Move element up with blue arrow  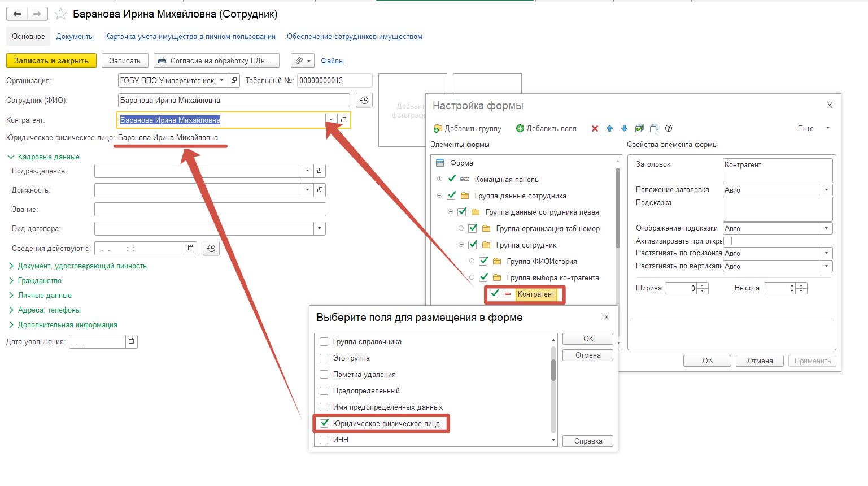click(x=609, y=128)
